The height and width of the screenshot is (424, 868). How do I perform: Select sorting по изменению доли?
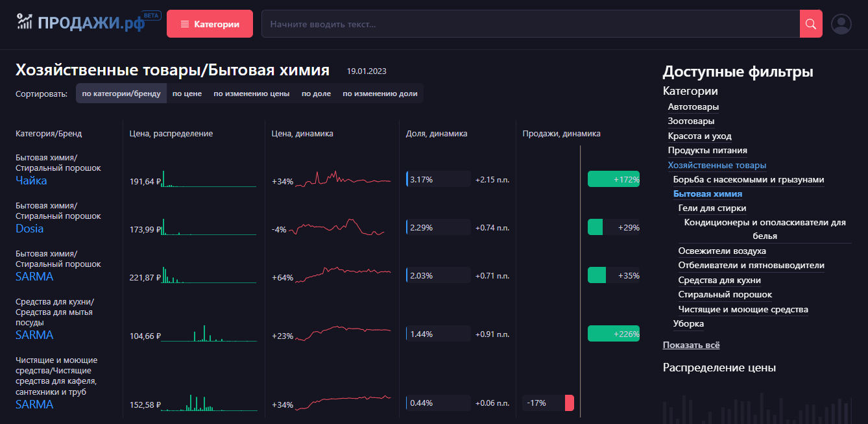click(380, 94)
